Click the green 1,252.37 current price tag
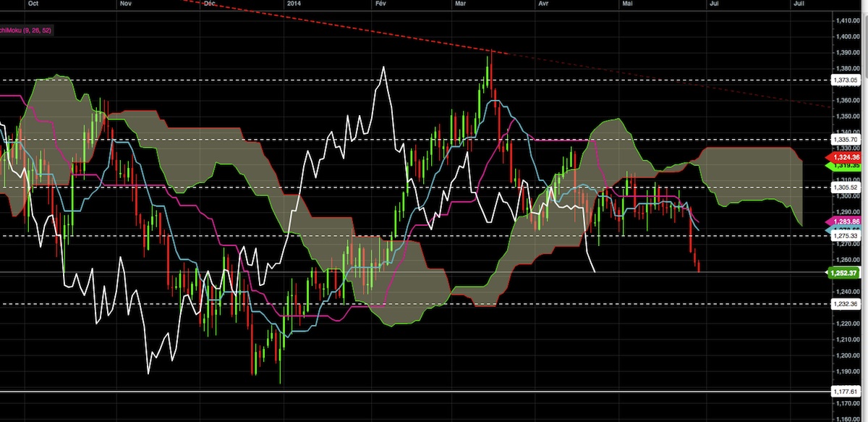The height and width of the screenshot is (422, 868). pos(845,273)
